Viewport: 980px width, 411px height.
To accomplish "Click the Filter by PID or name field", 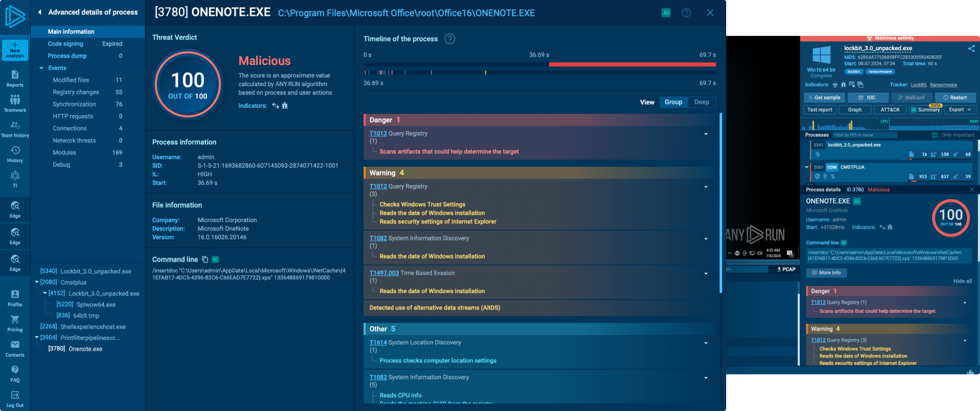I will tap(864, 135).
